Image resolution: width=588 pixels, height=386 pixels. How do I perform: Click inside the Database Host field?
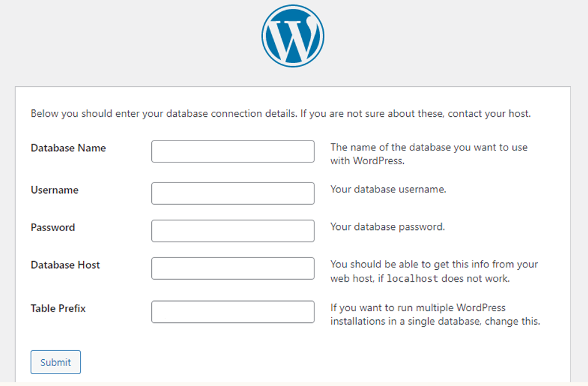click(232, 267)
